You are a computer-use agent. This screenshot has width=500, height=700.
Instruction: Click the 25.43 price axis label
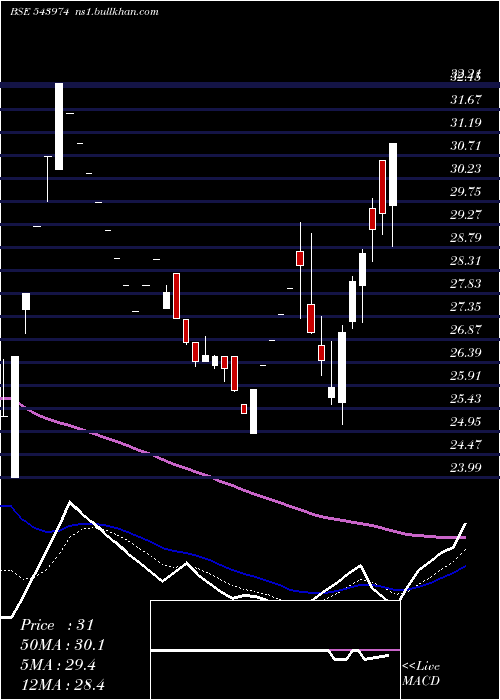(466, 398)
